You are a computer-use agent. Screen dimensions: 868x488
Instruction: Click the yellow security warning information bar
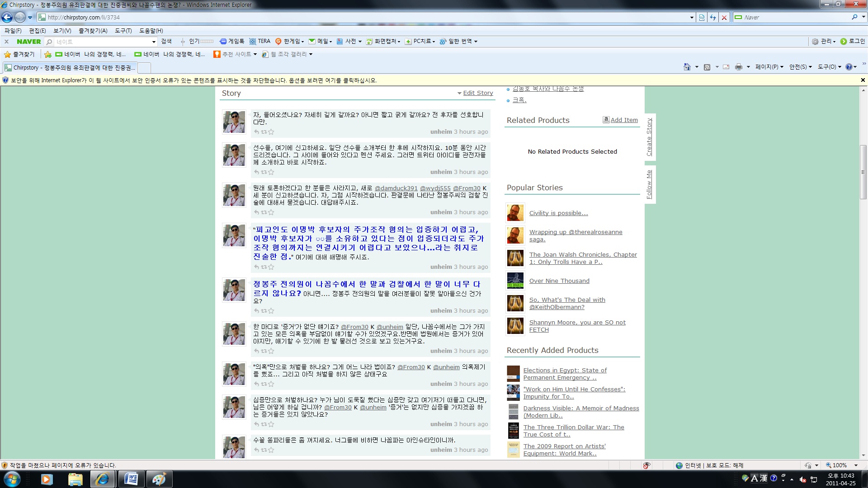click(x=429, y=80)
